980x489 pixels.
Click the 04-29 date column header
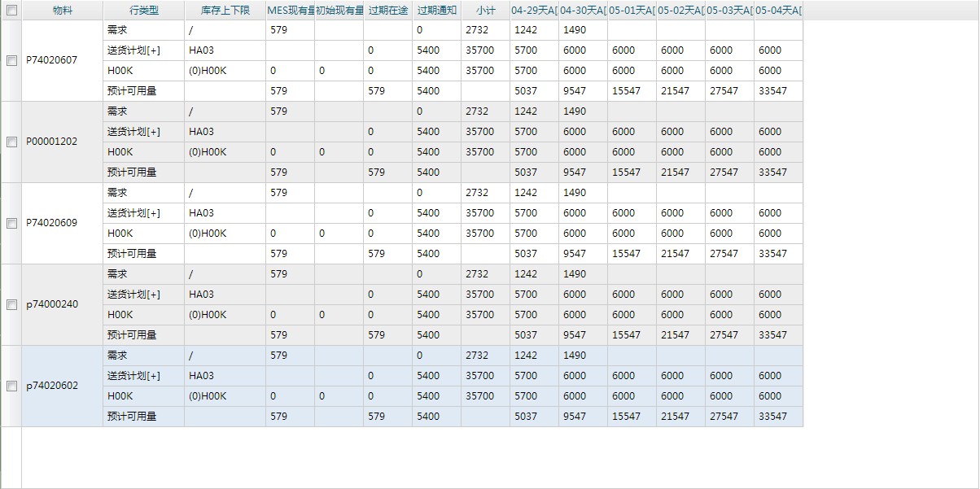click(x=535, y=11)
